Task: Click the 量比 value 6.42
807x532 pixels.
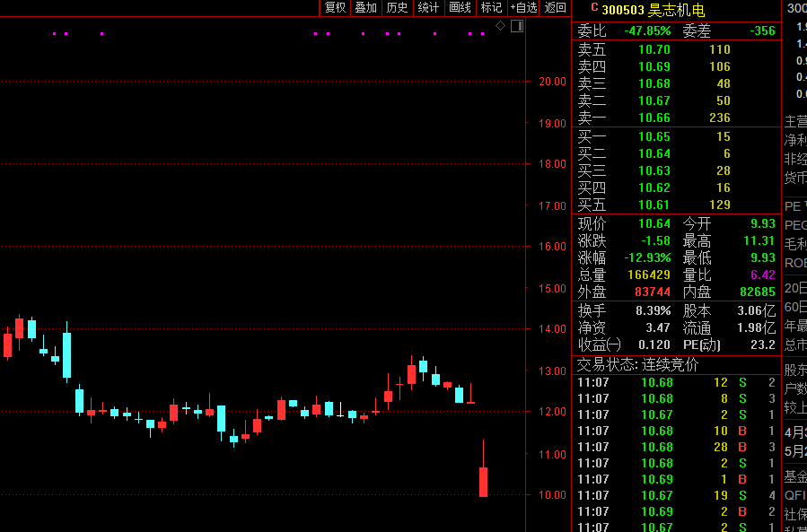Action: point(763,275)
